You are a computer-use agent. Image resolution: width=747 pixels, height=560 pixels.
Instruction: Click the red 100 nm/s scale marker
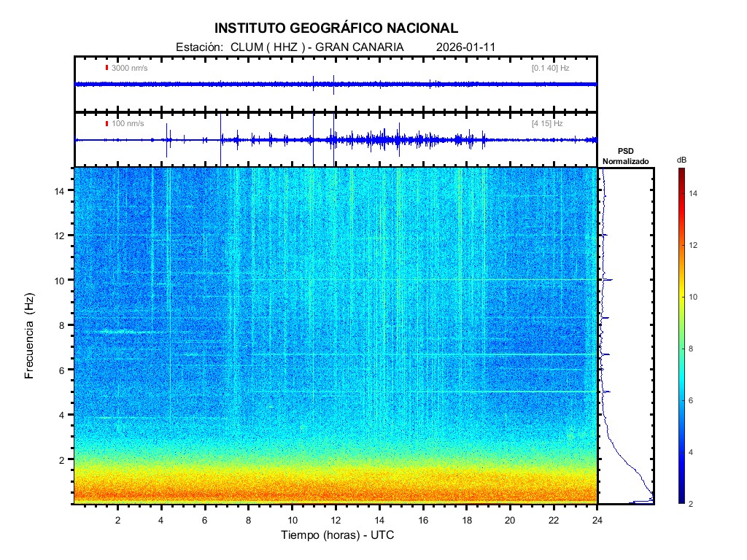(107, 123)
